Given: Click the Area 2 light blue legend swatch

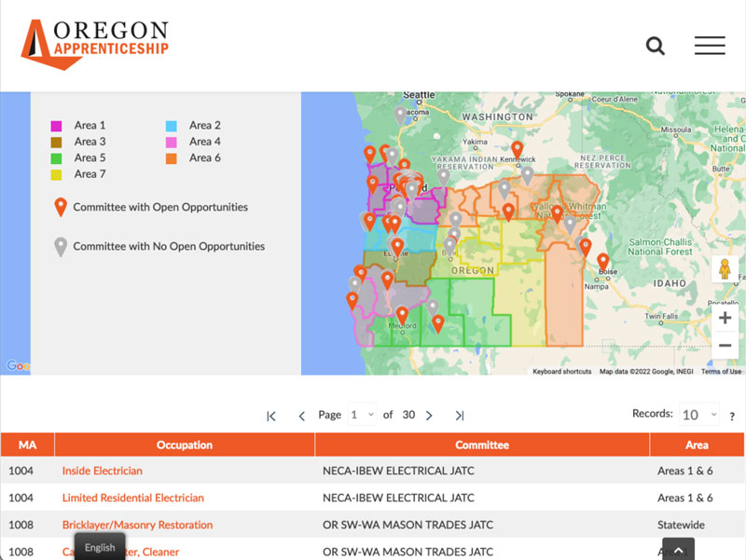Looking at the screenshot, I should 172,126.
